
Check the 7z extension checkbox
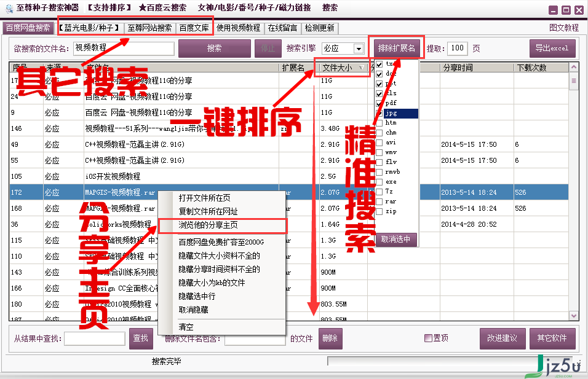pyautogui.click(x=379, y=192)
